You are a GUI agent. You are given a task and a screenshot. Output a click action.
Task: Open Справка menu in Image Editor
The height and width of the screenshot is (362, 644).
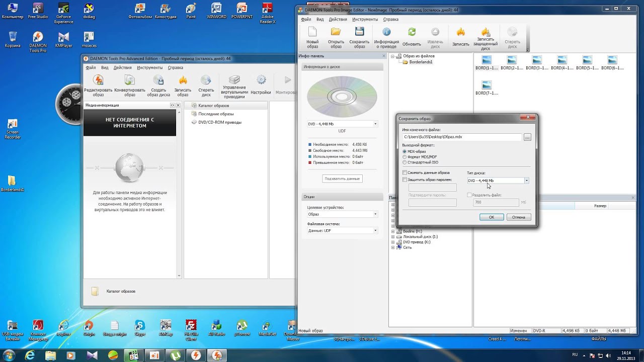390,19
